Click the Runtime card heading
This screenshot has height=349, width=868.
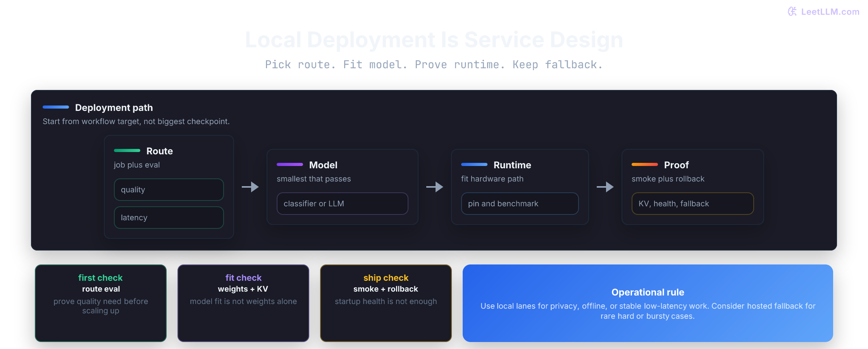[x=512, y=165]
